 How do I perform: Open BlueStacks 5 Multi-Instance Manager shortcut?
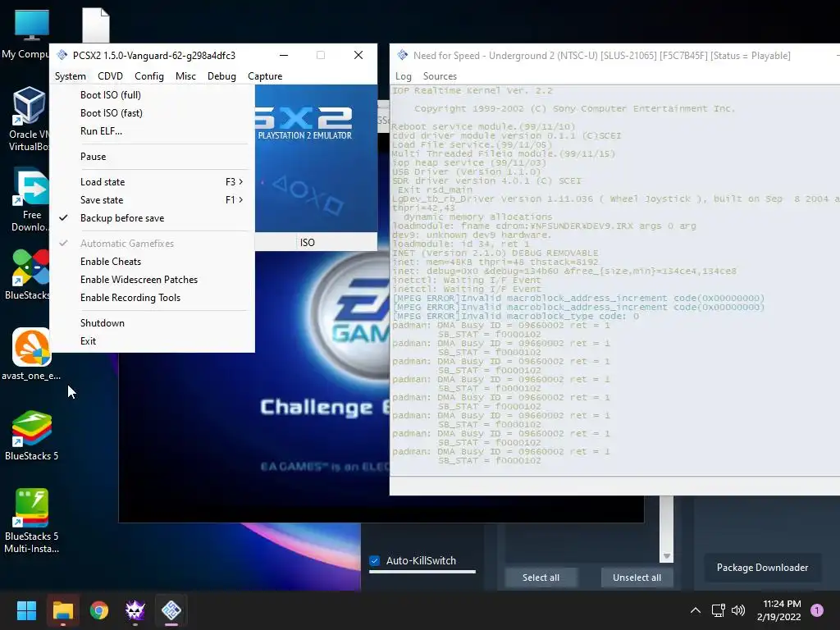pos(31,521)
